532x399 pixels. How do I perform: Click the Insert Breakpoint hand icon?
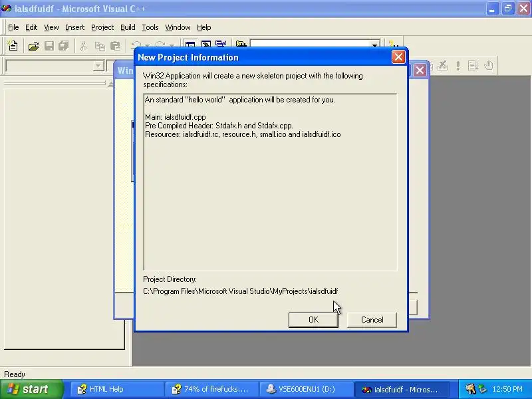pos(489,65)
